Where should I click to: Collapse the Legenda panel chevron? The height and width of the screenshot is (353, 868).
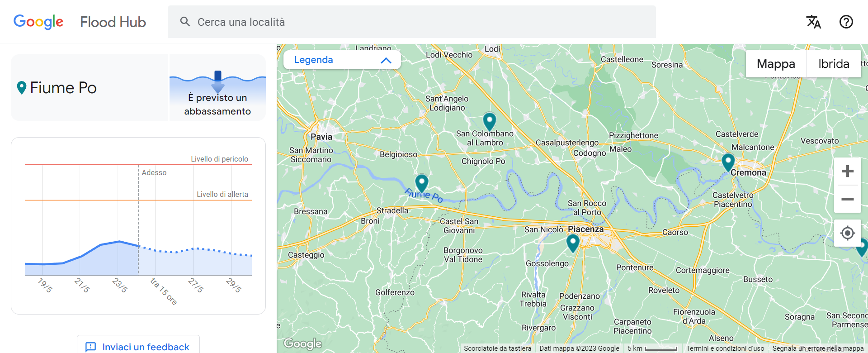(x=386, y=60)
